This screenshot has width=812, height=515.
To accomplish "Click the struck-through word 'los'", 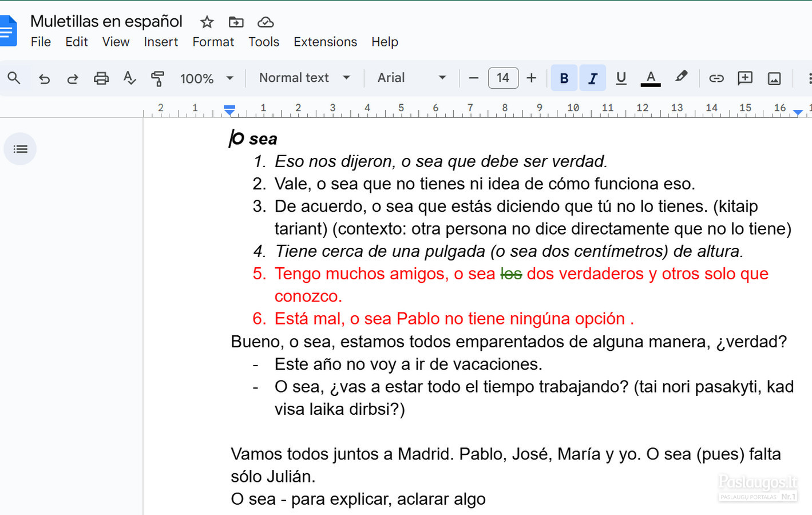I will pos(511,274).
